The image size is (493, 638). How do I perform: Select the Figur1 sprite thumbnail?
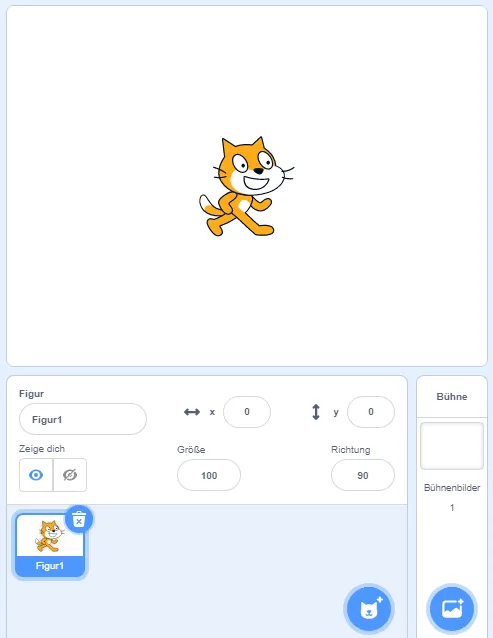coord(50,545)
